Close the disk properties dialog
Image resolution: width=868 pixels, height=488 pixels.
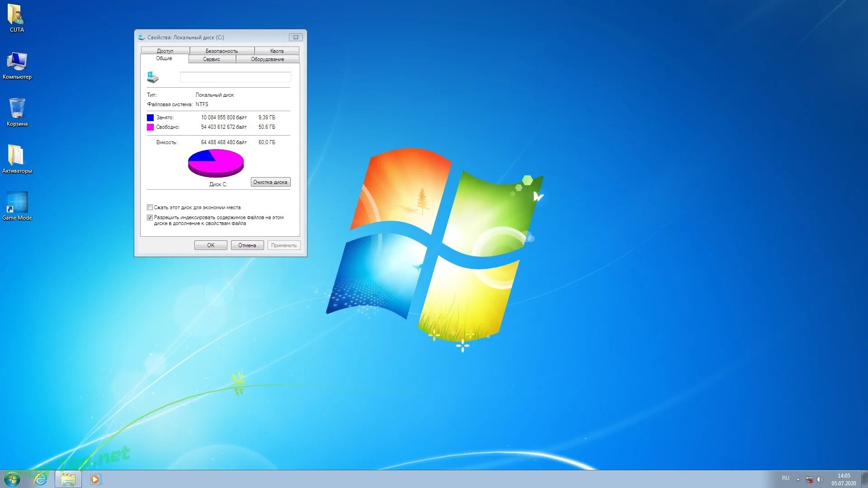[296, 38]
